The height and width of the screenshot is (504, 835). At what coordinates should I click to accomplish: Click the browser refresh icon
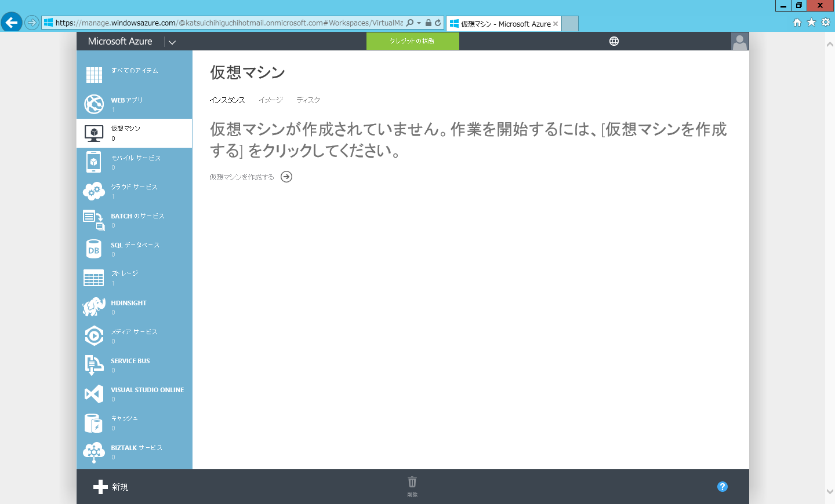point(438,23)
